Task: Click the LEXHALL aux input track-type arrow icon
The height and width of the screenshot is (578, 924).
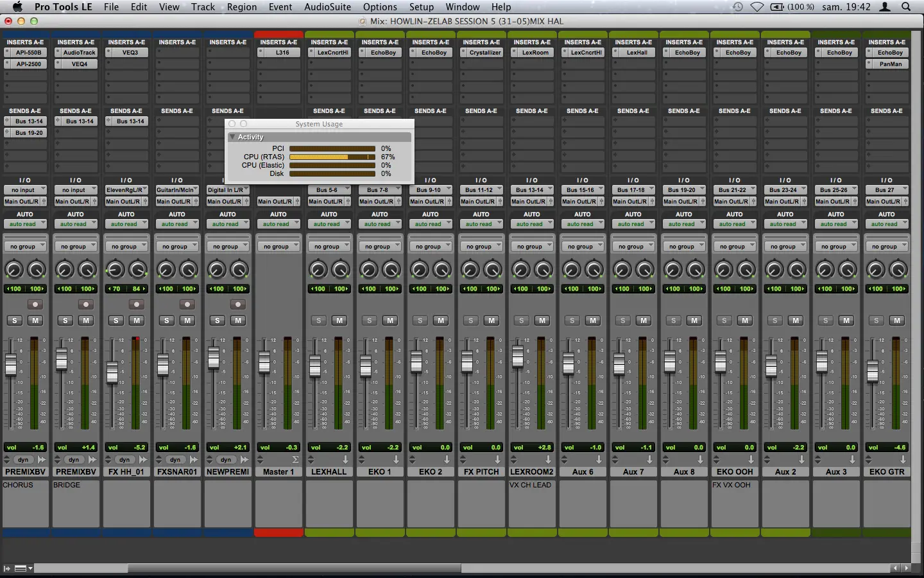Action: [345, 460]
